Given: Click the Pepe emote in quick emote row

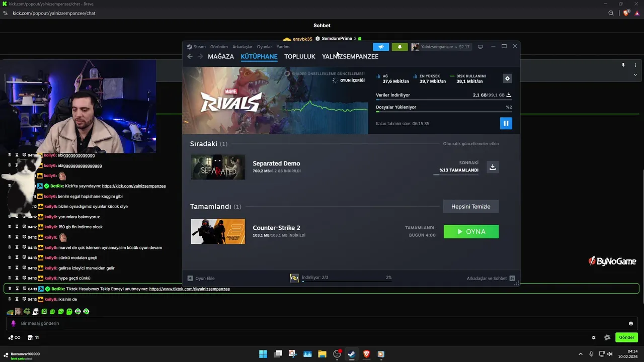Looking at the screenshot, I should (27, 312).
